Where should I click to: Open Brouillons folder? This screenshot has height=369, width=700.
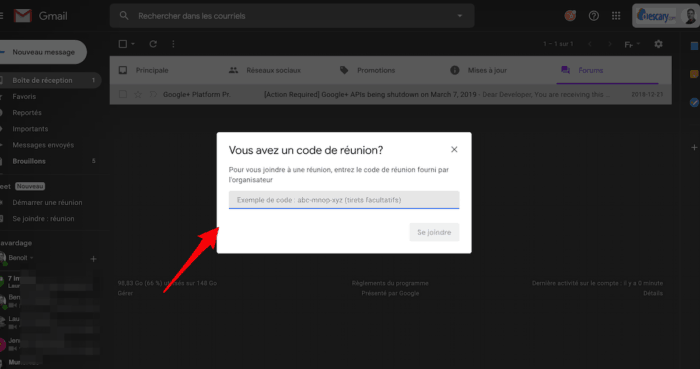[29, 161]
